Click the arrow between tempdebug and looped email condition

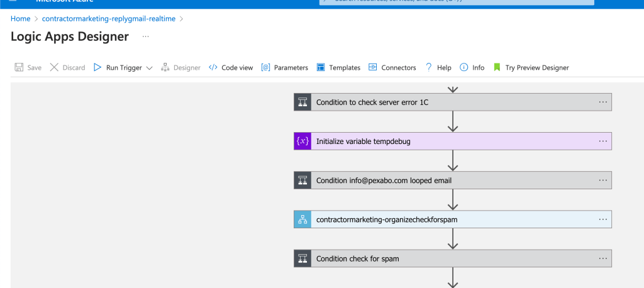click(x=453, y=160)
